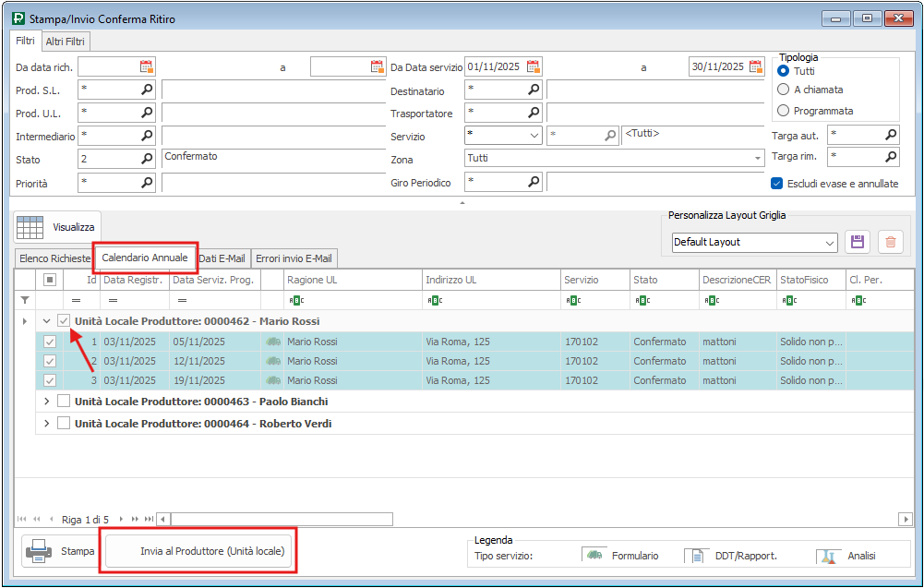
Task: Uncheck Escludi evase e annullate
Action: click(x=777, y=184)
